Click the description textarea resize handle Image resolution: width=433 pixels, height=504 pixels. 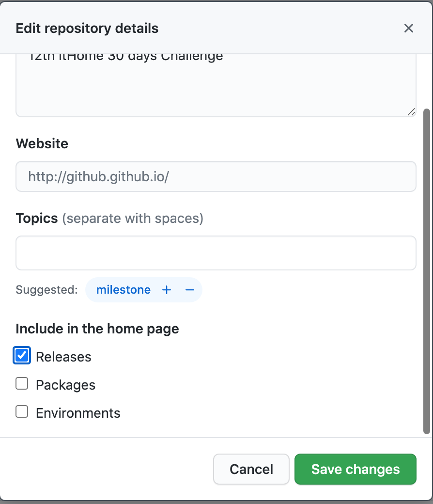click(411, 112)
